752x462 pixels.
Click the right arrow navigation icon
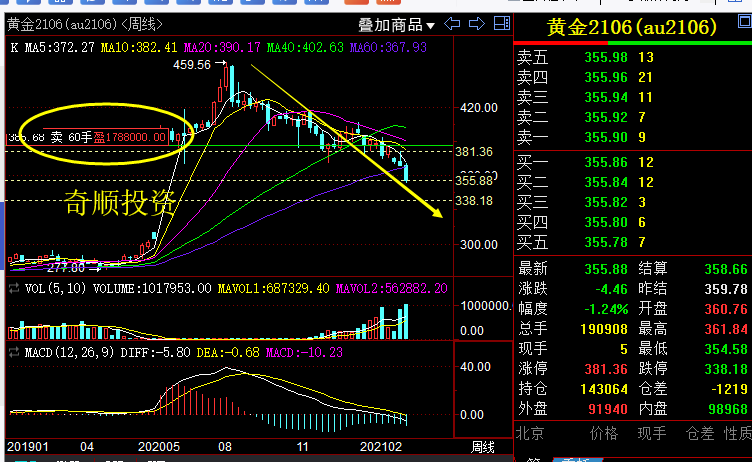[476, 24]
